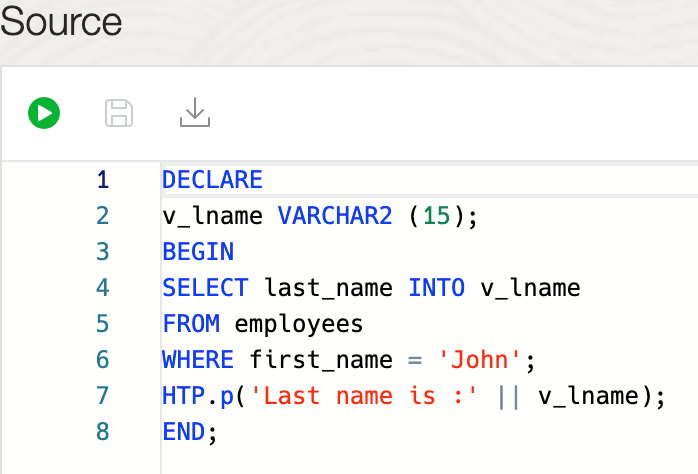Place cursor on the DECLARE keyword
Viewport: 698px width, 474px height.
point(212,180)
